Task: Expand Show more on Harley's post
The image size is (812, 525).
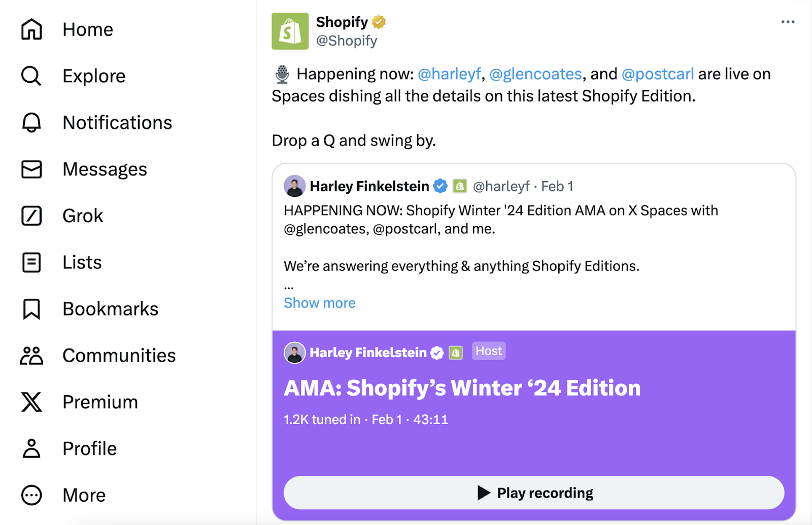Action: pyautogui.click(x=319, y=303)
